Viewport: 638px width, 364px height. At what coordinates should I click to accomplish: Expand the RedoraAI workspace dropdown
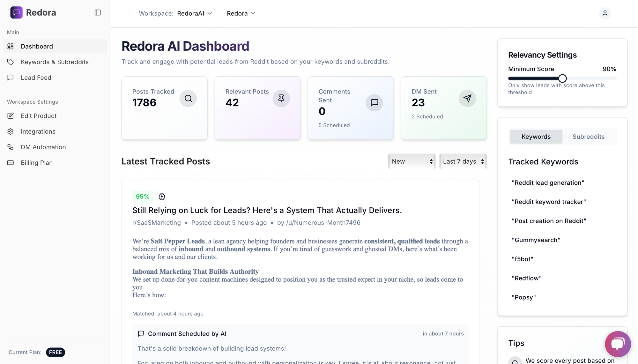point(195,13)
